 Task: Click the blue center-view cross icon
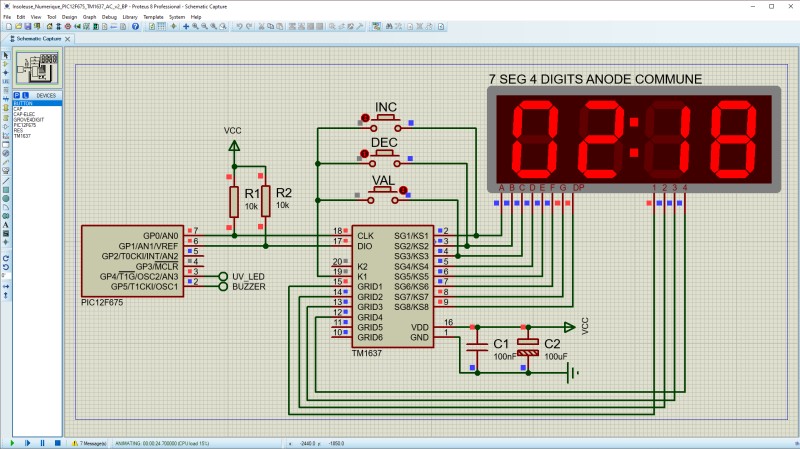click(186, 27)
